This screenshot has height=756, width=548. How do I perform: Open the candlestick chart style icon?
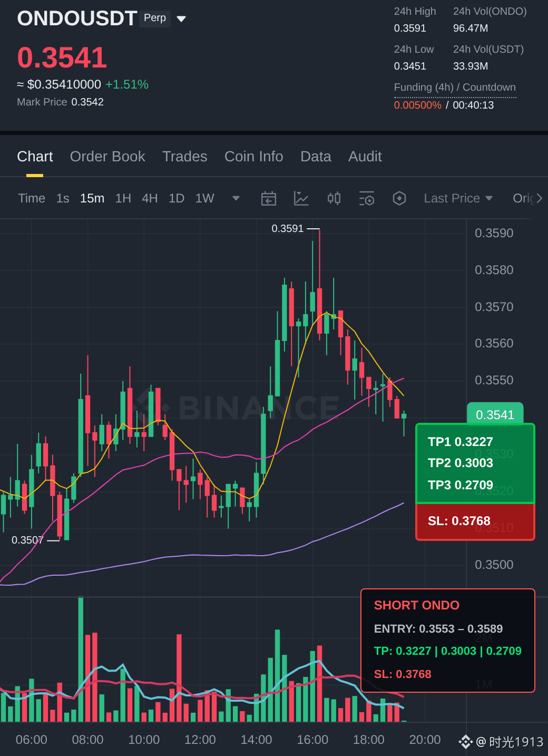tap(334, 198)
